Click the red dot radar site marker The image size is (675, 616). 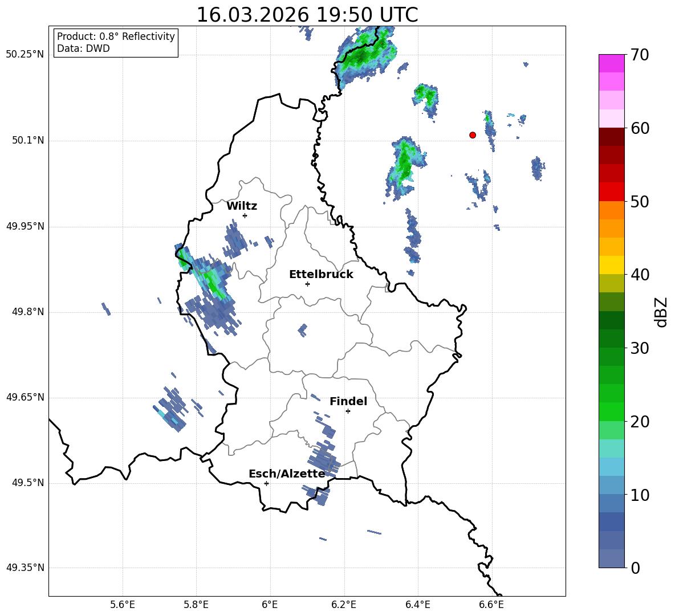[x=473, y=135]
